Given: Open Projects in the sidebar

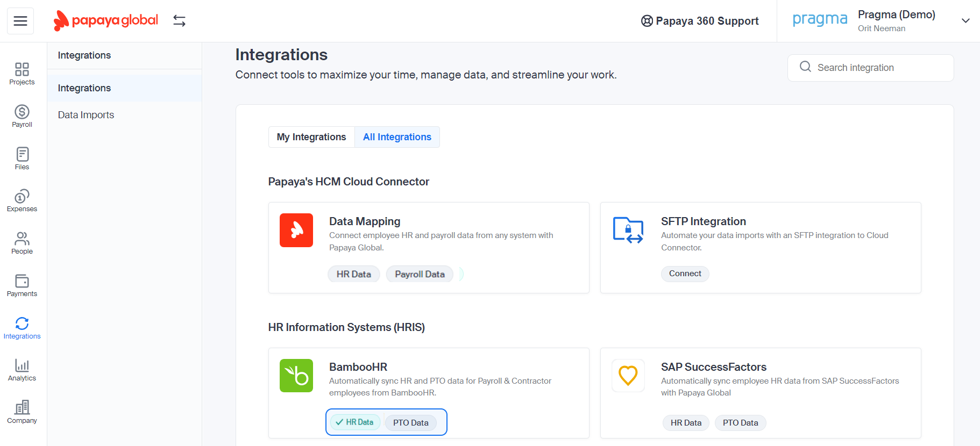Looking at the screenshot, I should (x=22, y=74).
